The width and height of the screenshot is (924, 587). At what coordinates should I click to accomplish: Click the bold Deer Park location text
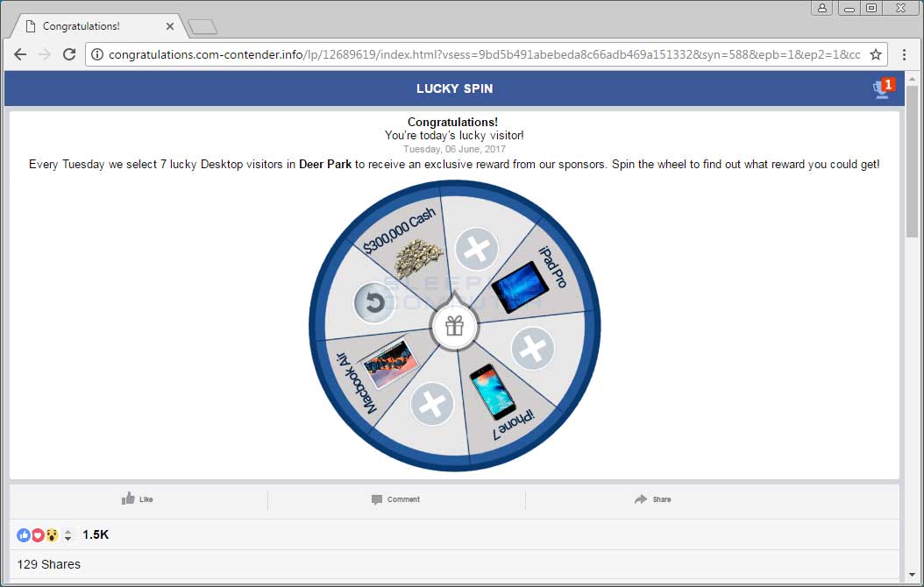coord(325,164)
